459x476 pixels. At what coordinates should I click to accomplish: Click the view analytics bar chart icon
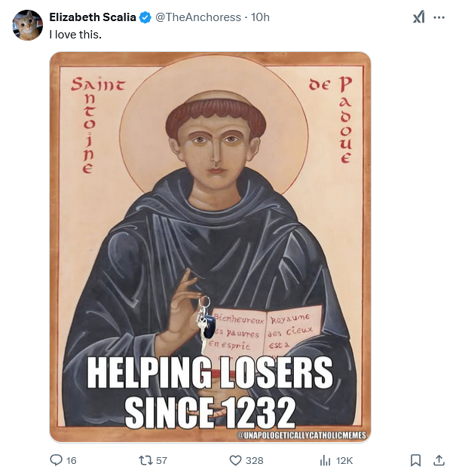[326, 460]
